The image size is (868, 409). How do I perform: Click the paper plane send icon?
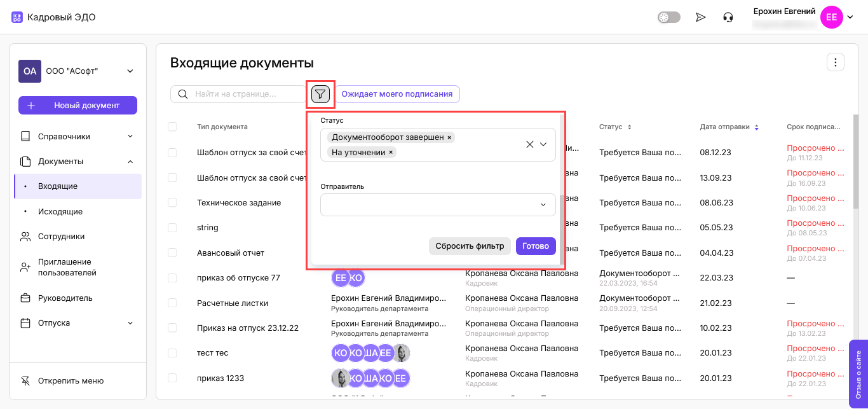[x=701, y=17]
